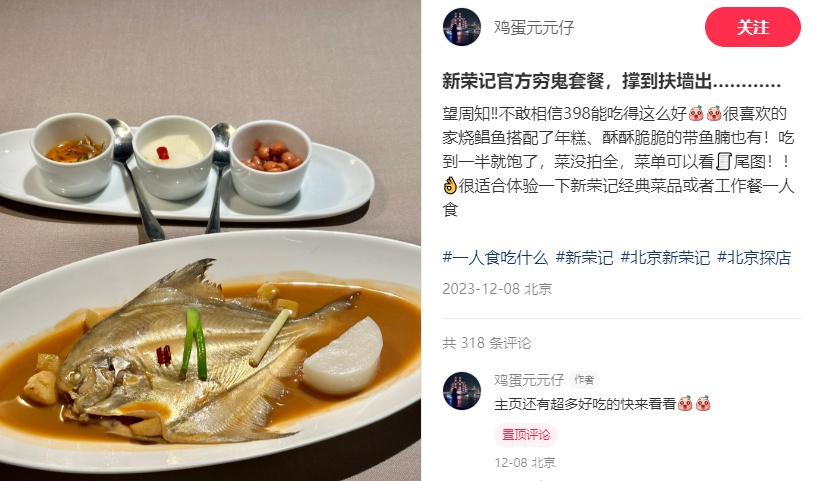The width and height of the screenshot is (814, 481).
Task: Click the food photo of the pomfret dish
Action: coord(210,240)
